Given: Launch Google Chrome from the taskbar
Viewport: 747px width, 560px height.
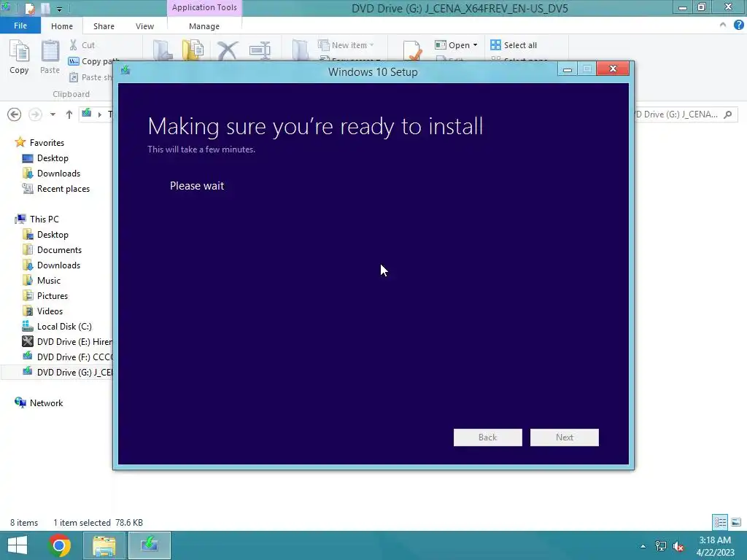Looking at the screenshot, I should 60,545.
